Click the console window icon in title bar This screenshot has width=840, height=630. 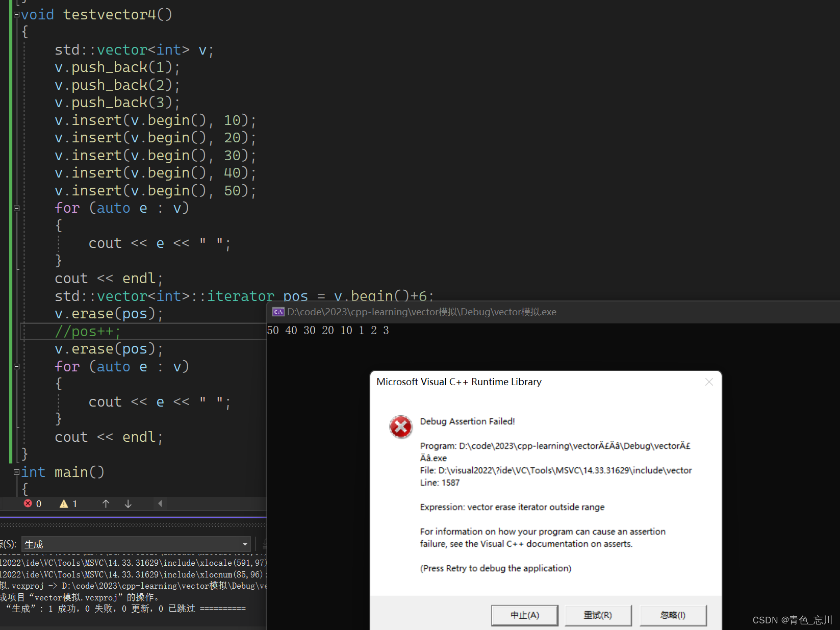278,312
